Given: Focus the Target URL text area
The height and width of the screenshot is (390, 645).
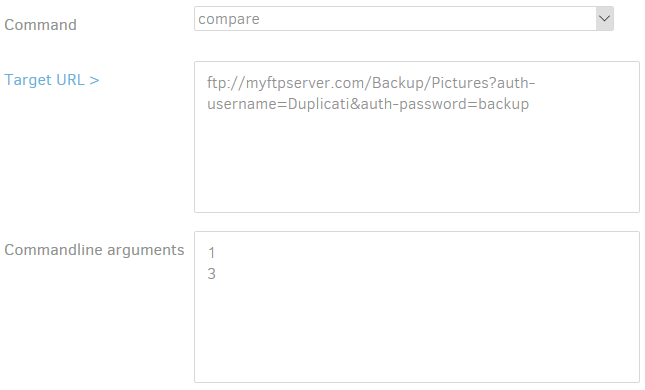Looking at the screenshot, I should (x=417, y=137).
